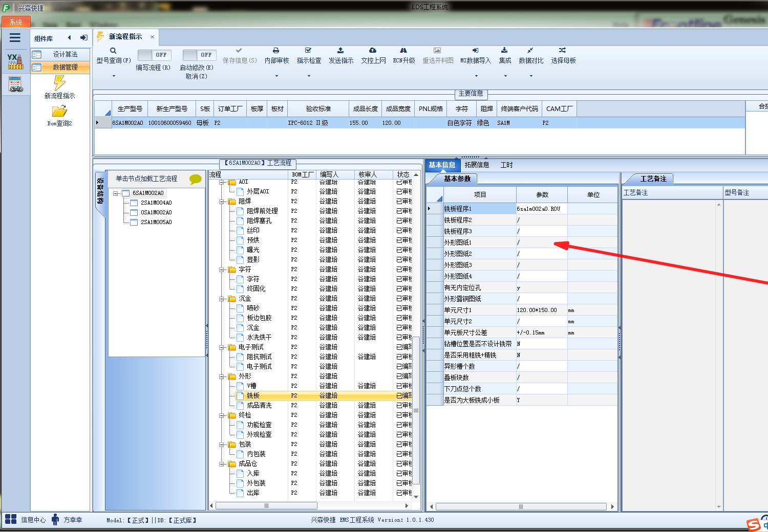Open dropdown arrow under 内部审核
Viewport: 768px width, 532px height.
click(x=276, y=76)
